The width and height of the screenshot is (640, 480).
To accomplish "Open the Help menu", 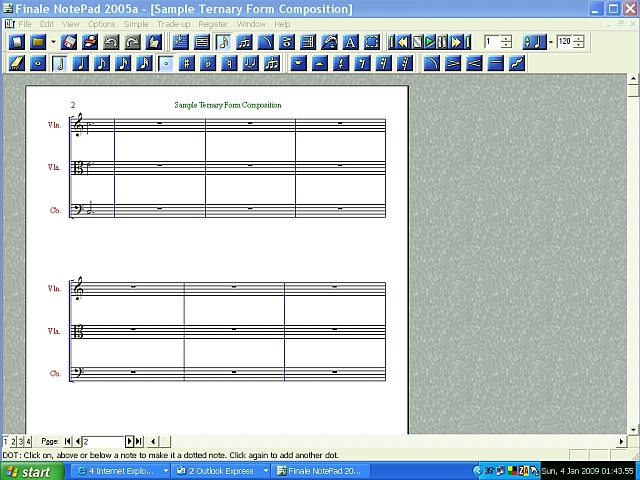I will [282, 24].
